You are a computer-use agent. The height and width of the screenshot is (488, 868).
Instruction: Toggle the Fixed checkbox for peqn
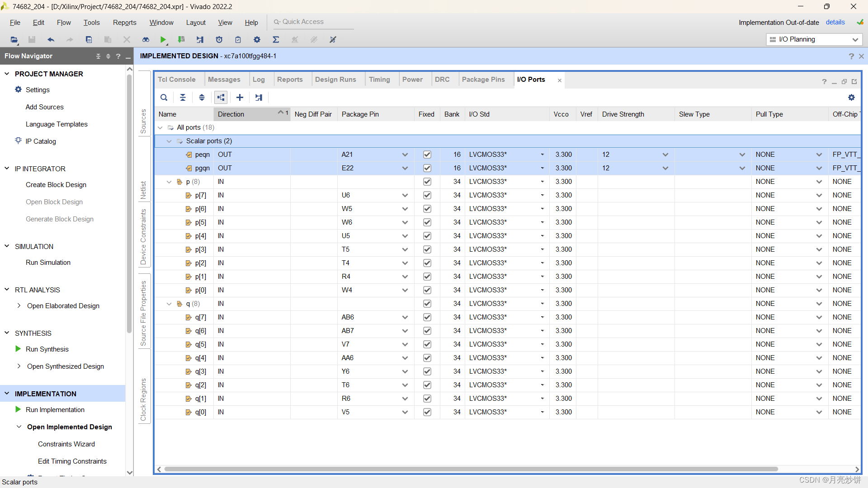(427, 155)
